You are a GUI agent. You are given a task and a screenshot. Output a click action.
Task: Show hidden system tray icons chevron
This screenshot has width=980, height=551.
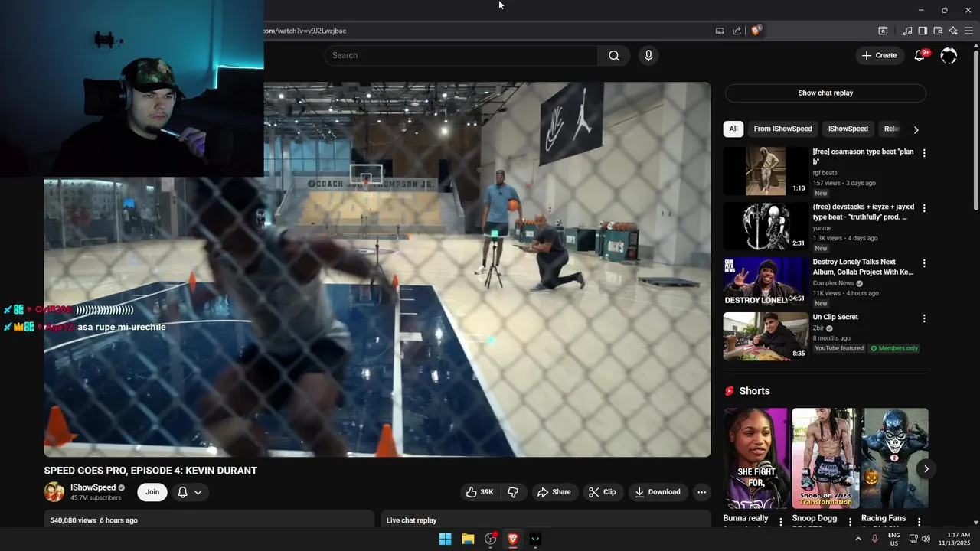point(858,539)
